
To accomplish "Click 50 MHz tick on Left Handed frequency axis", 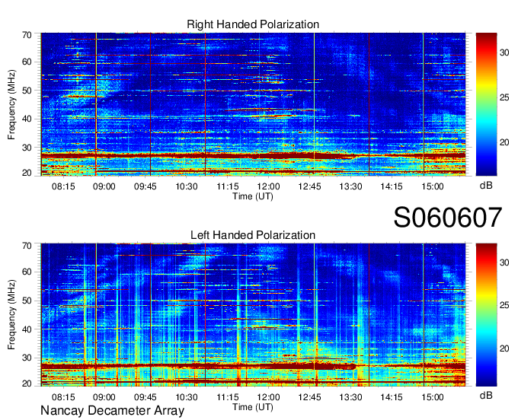I will coord(27,301).
